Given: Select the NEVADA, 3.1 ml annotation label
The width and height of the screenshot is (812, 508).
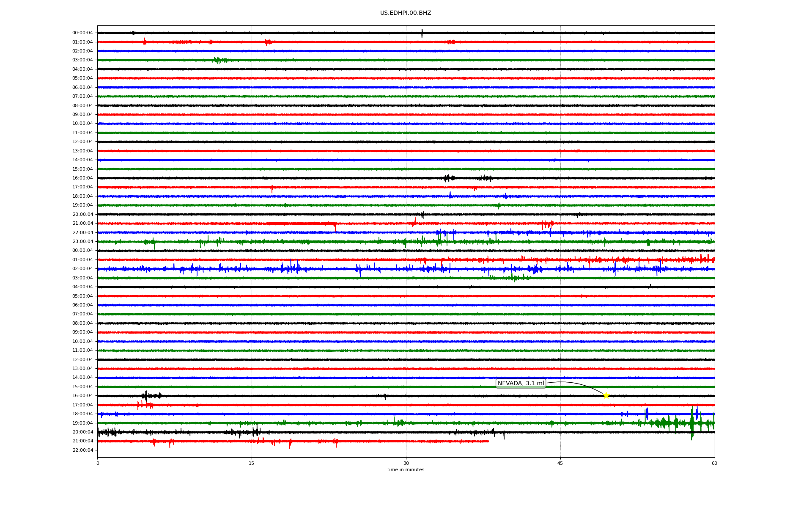Looking at the screenshot, I should (x=521, y=384).
